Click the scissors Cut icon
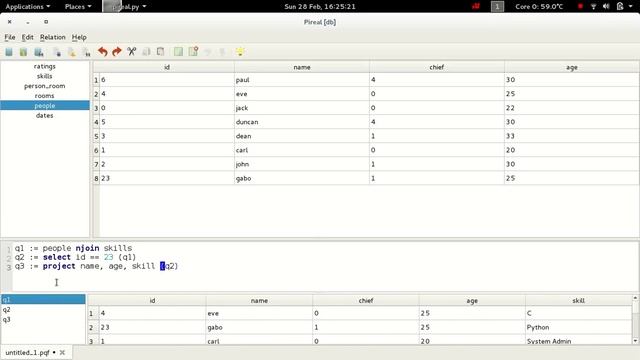This screenshot has height=360, width=640. click(x=131, y=51)
